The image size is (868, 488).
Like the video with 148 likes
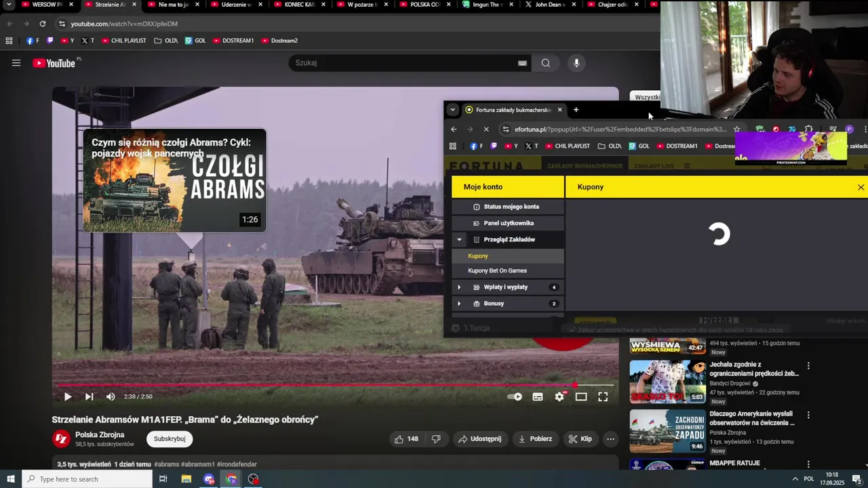pyautogui.click(x=406, y=439)
